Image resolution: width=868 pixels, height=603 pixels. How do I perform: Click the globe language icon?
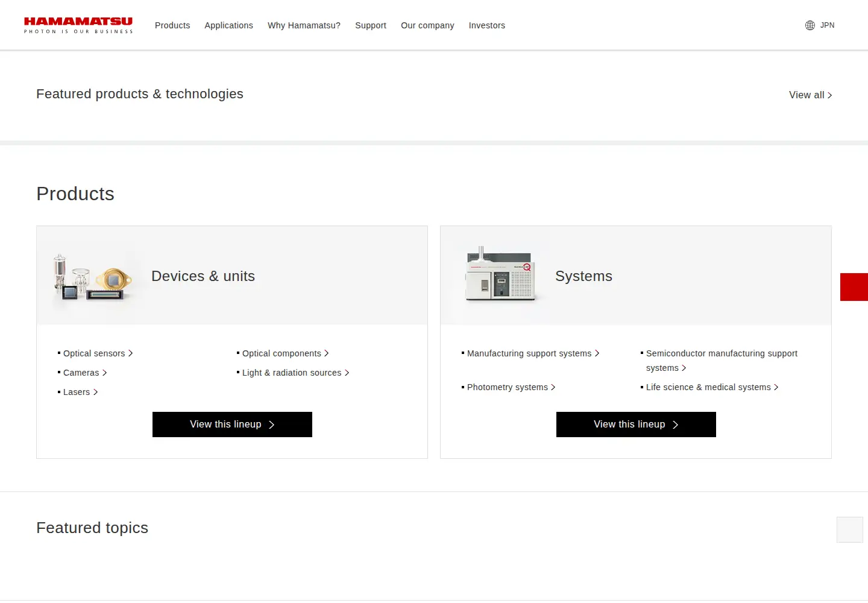pyautogui.click(x=810, y=25)
